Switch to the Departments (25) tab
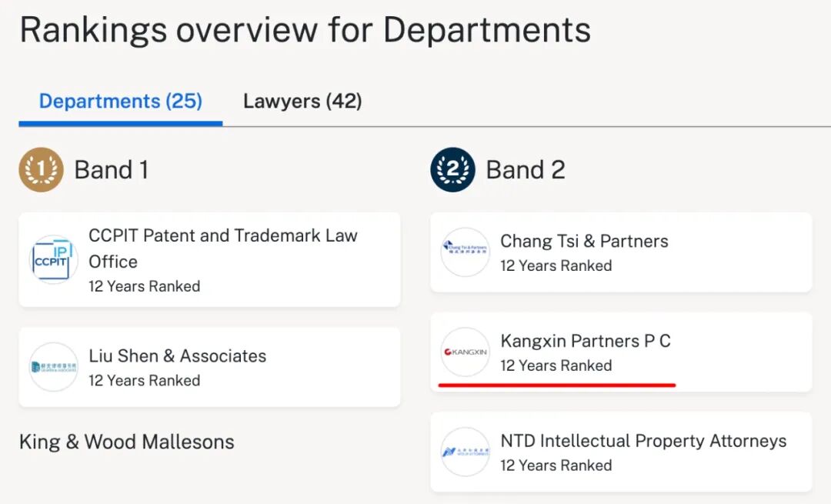831x504 pixels. pos(121,102)
